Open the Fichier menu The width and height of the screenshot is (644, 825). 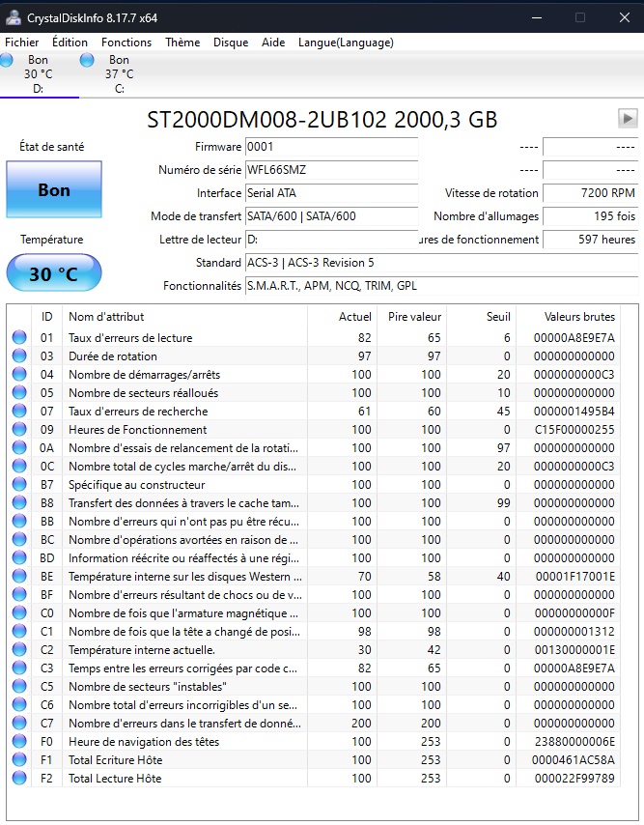point(21,43)
